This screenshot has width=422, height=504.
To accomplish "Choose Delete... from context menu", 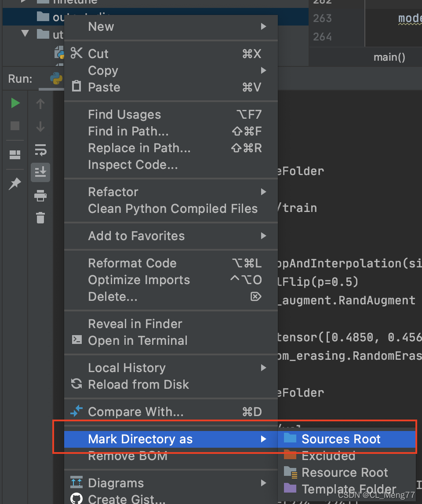I will click(x=171, y=297).
